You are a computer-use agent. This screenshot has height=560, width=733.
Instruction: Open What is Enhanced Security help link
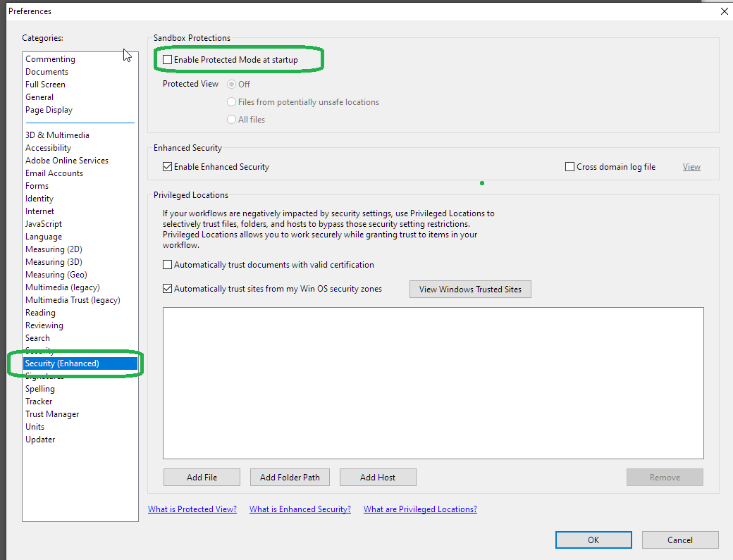click(x=300, y=509)
